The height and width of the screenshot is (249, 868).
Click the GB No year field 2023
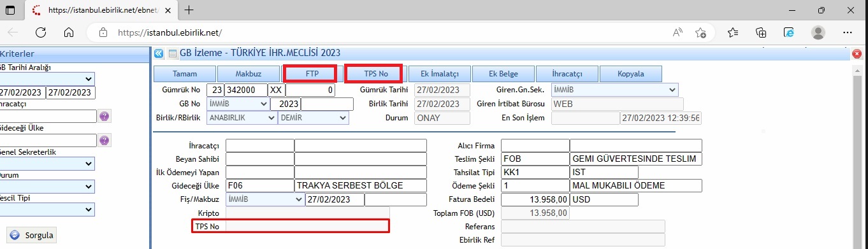point(285,104)
